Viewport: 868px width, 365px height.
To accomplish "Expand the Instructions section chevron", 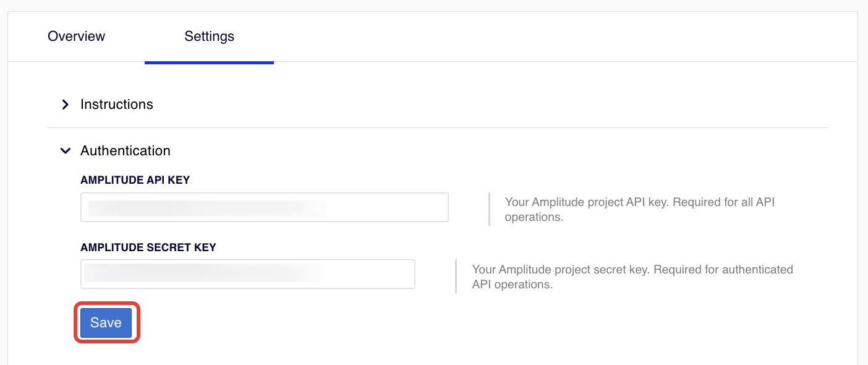I will 65,105.
